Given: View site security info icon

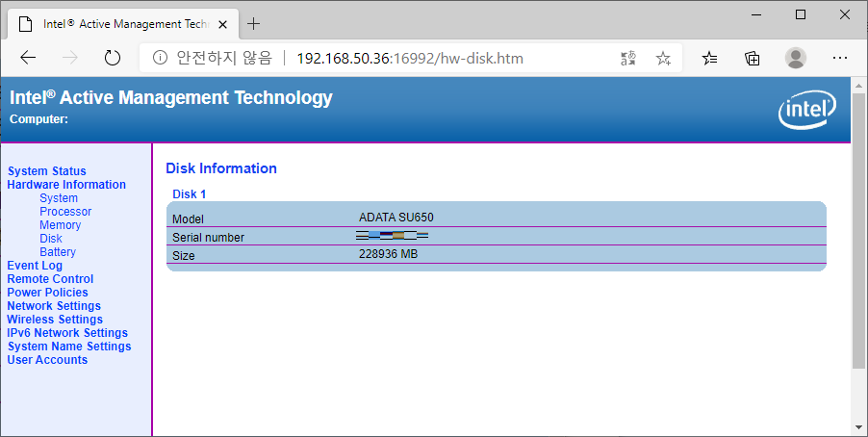Looking at the screenshot, I should tap(160, 58).
